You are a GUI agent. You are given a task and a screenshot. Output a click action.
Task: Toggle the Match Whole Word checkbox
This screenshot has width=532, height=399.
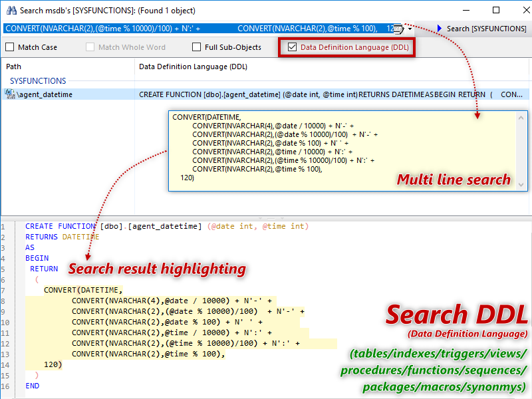(x=90, y=47)
